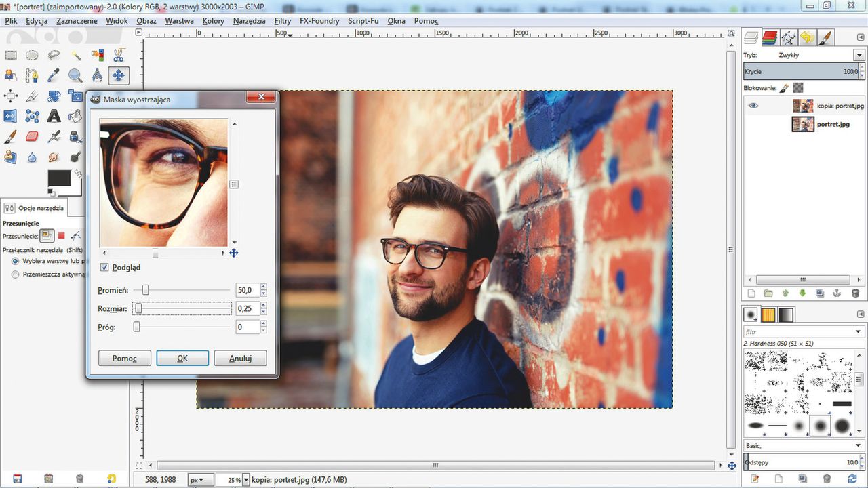Image resolution: width=868 pixels, height=488 pixels.
Task: Lower the layer with green down arrow
Action: (803, 293)
